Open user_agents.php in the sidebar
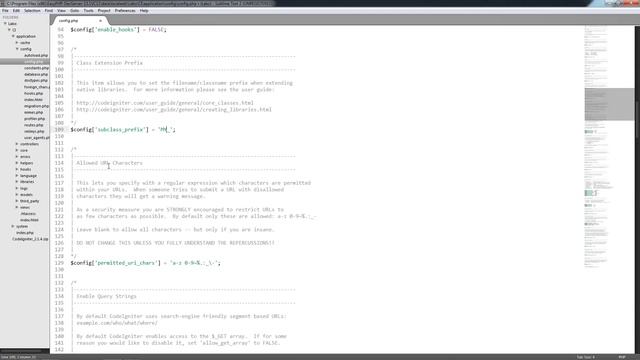 click(x=36, y=138)
